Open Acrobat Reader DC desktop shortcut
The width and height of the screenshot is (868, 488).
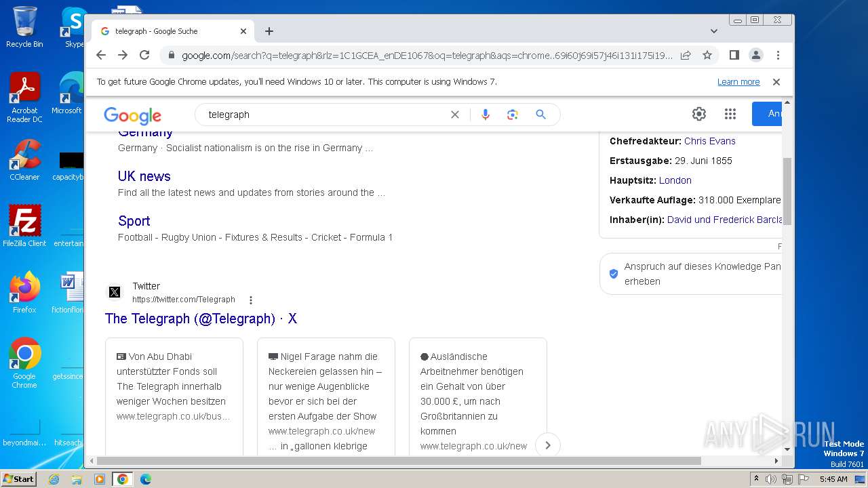point(24,98)
